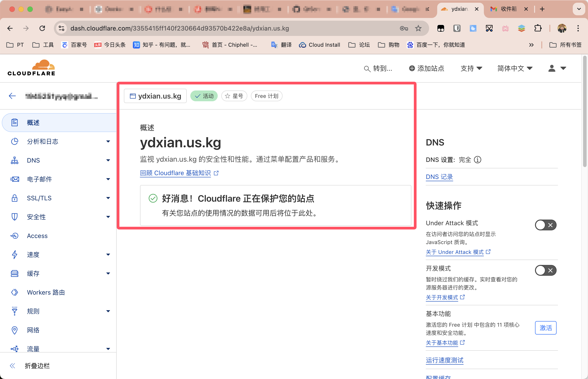Click the 激活 button

click(546, 328)
